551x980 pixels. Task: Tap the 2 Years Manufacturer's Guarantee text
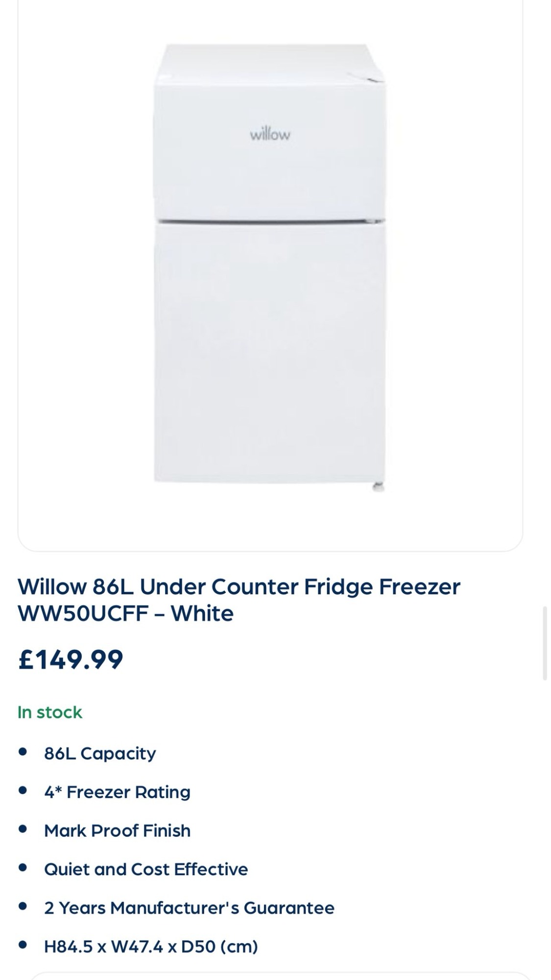[x=189, y=908]
